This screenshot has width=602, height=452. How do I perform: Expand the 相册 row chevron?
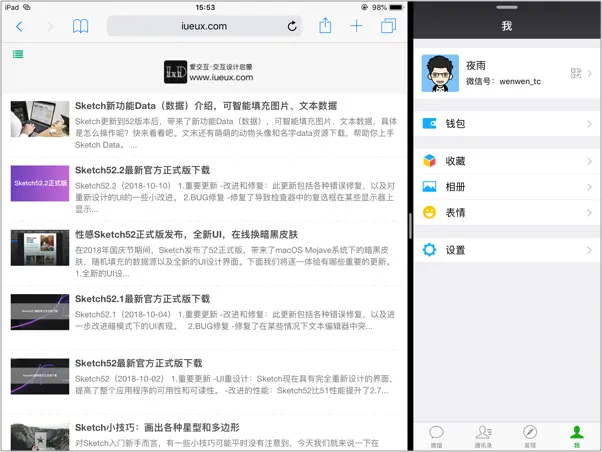pyautogui.click(x=589, y=187)
